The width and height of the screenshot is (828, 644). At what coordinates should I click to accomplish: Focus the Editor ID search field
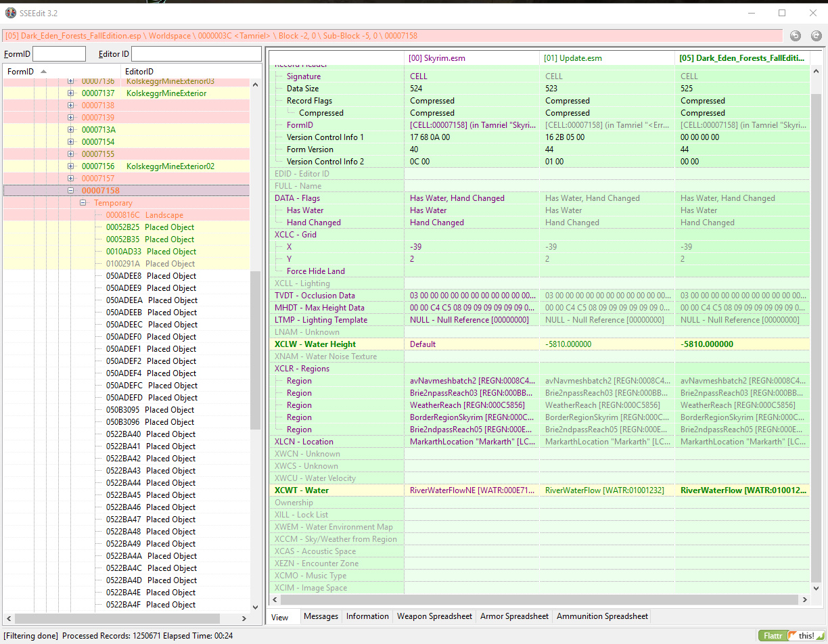coord(195,54)
